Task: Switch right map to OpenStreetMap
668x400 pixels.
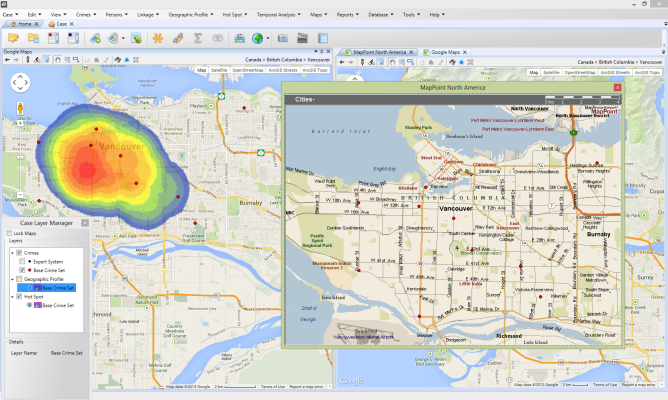Action: point(581,72)
